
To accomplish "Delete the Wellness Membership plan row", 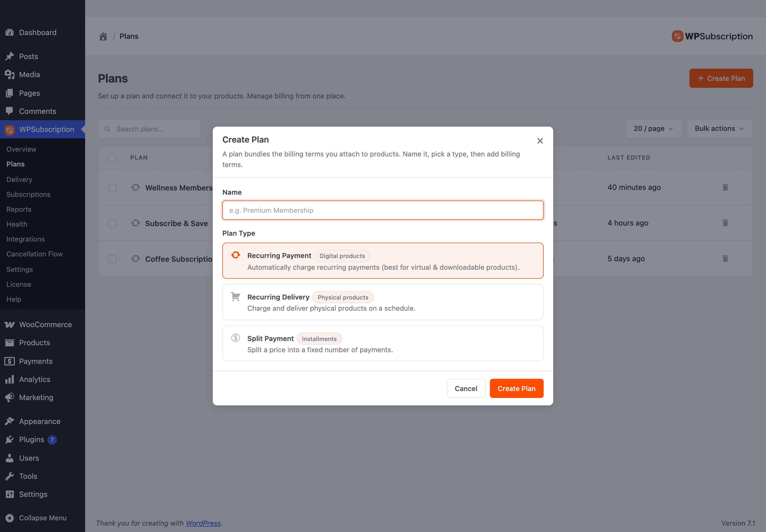I will click(x=725, y=187).
